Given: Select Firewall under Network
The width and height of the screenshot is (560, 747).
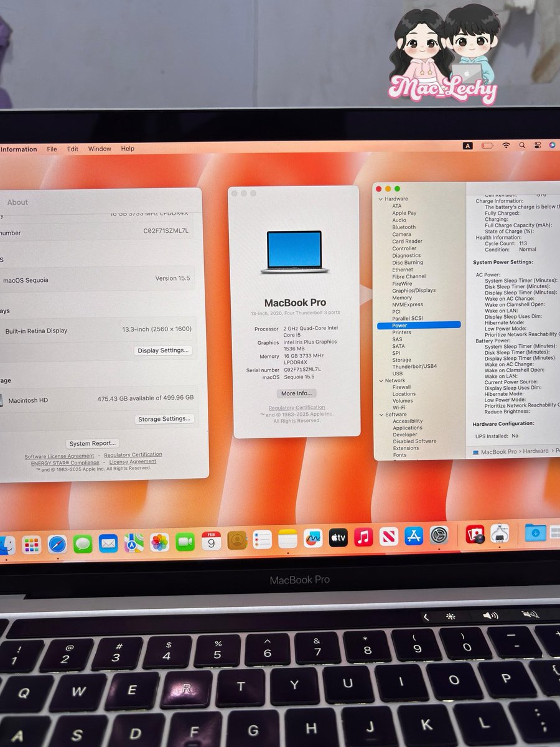Looking at the screenshot, I should [x=401, y=387].
